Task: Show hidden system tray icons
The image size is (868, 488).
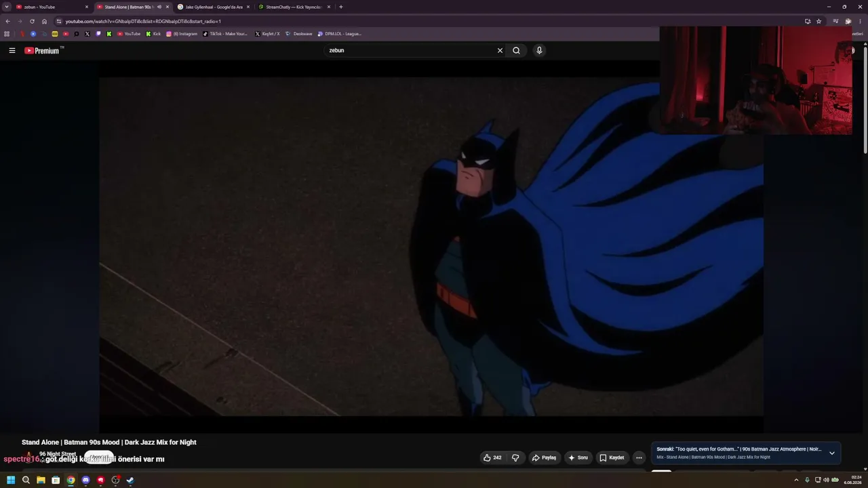Action: tap(796, 480)
